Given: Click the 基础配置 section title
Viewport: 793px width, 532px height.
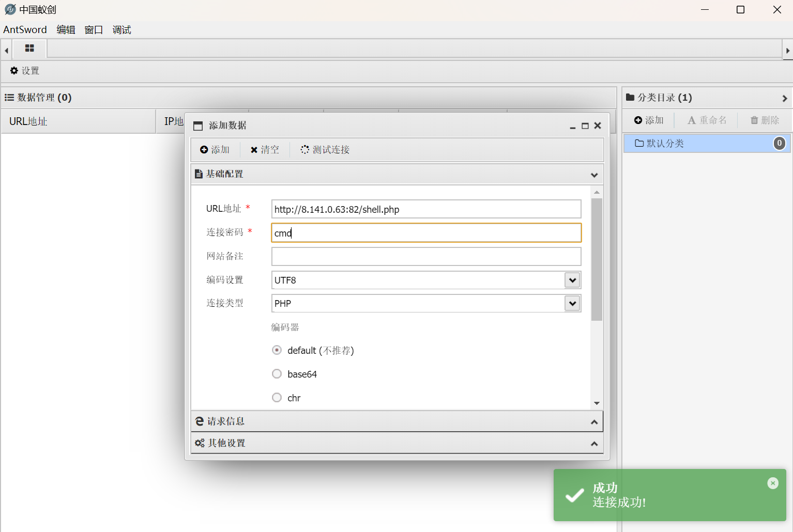Looking at the screenshot, I should coord(224,174).
